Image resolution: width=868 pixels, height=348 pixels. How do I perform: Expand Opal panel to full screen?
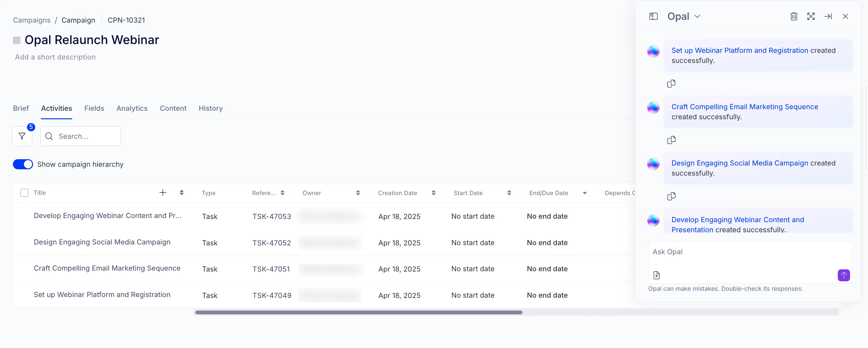(x=811, y=16)
